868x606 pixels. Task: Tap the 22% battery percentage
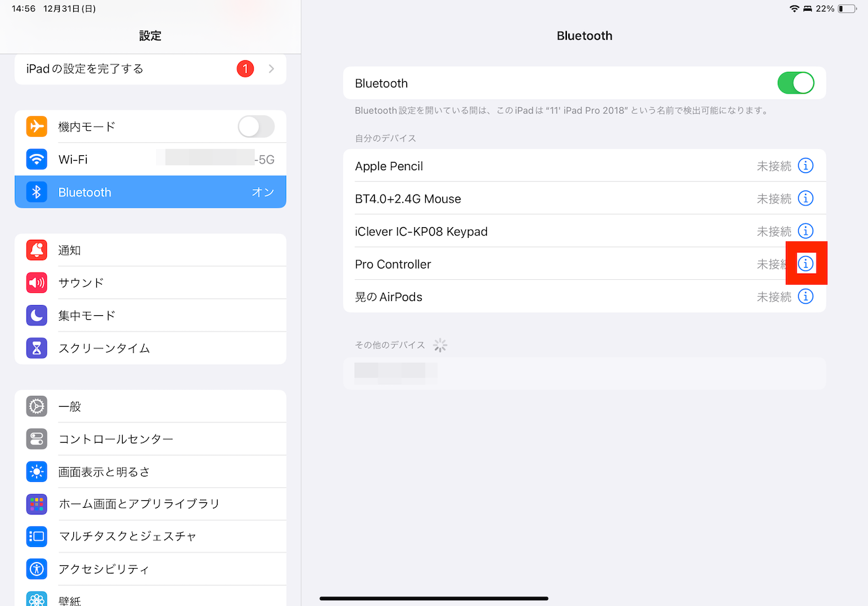point(825,9)
